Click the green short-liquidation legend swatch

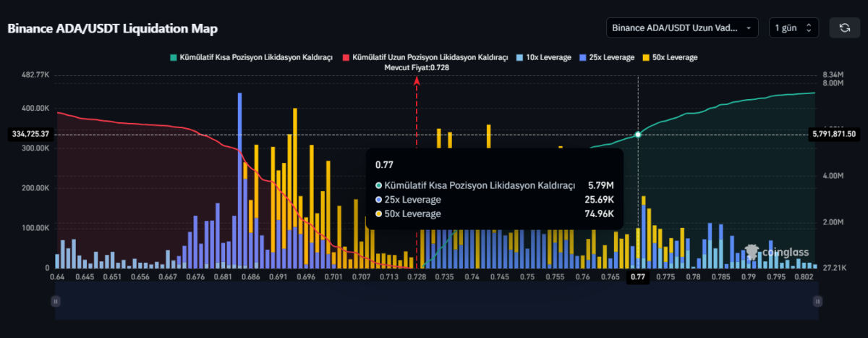tap(173, 57)
